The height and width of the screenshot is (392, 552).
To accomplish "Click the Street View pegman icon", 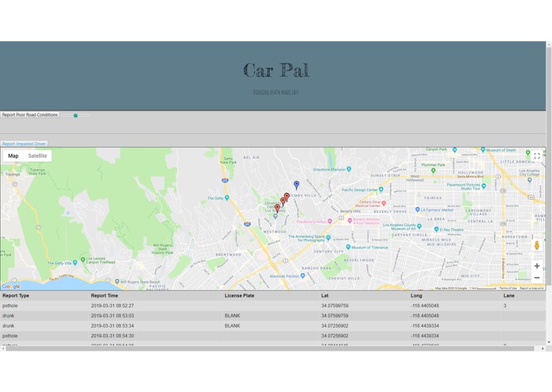I will point(537,245).
